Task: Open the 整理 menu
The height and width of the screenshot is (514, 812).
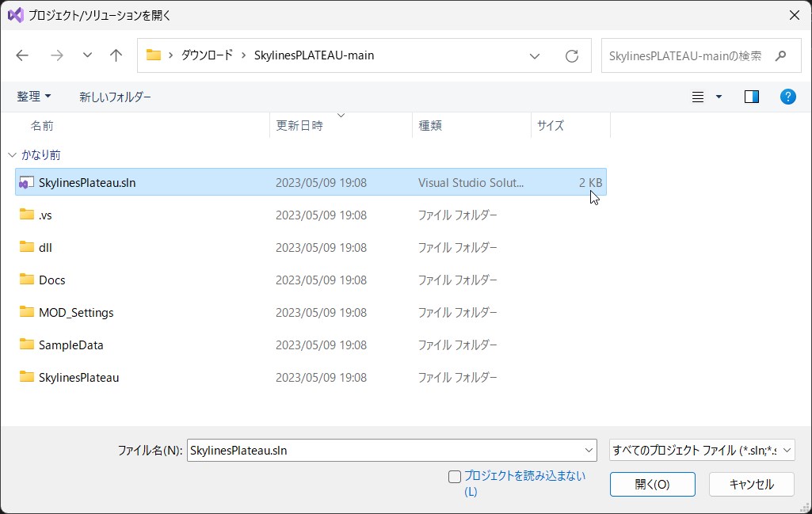Action: [x=34, y=97]
